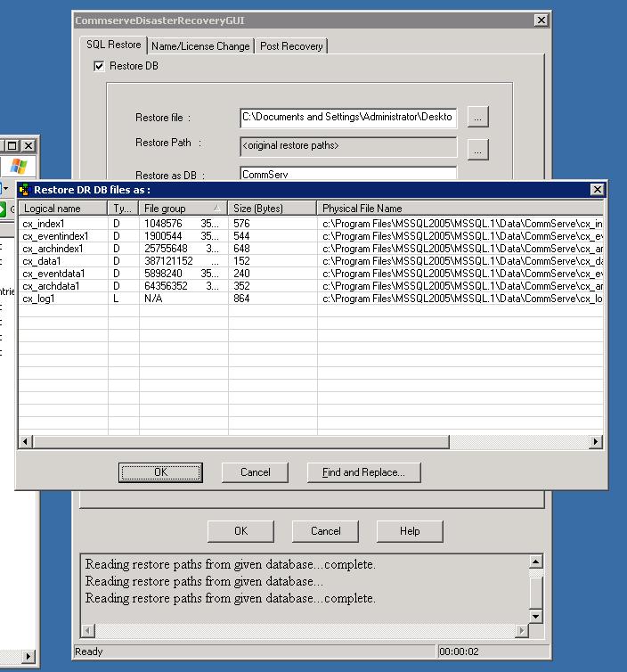This screenshot has width=627, height=672.
Task: Click the physical file path of cx_index1
Action: (x=462, y=224)
